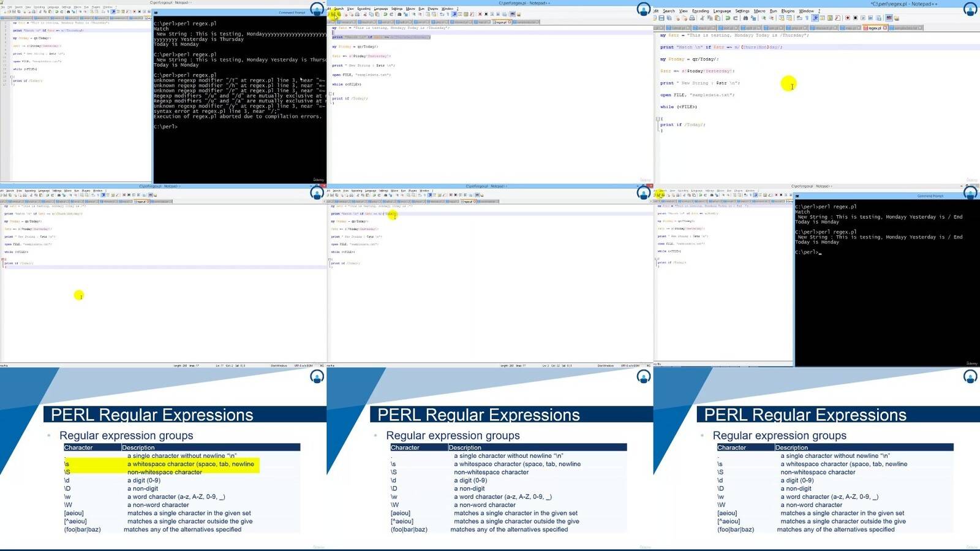The width and height of the screenshot is (980, 551).
Task: Click 'Execution of regex.pl aborted' line in Command Prompt
Action: [238, 116]
